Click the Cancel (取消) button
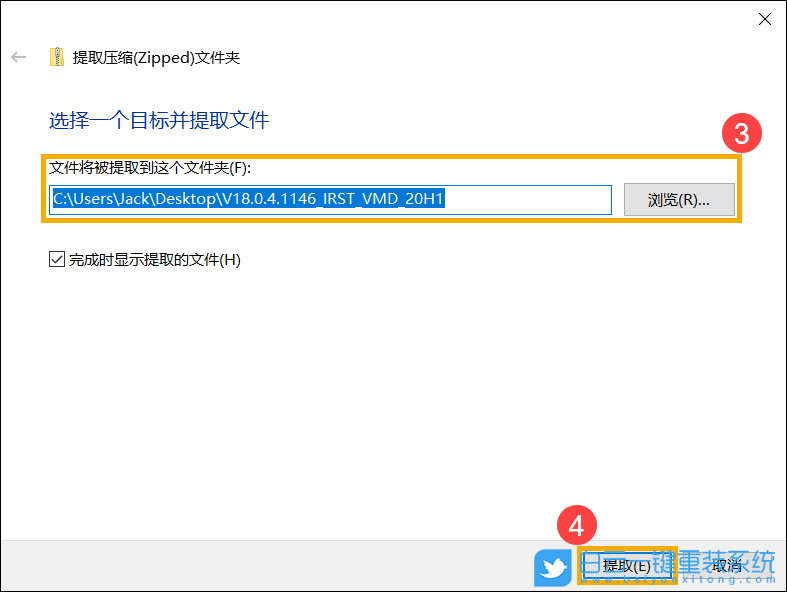 726,566
